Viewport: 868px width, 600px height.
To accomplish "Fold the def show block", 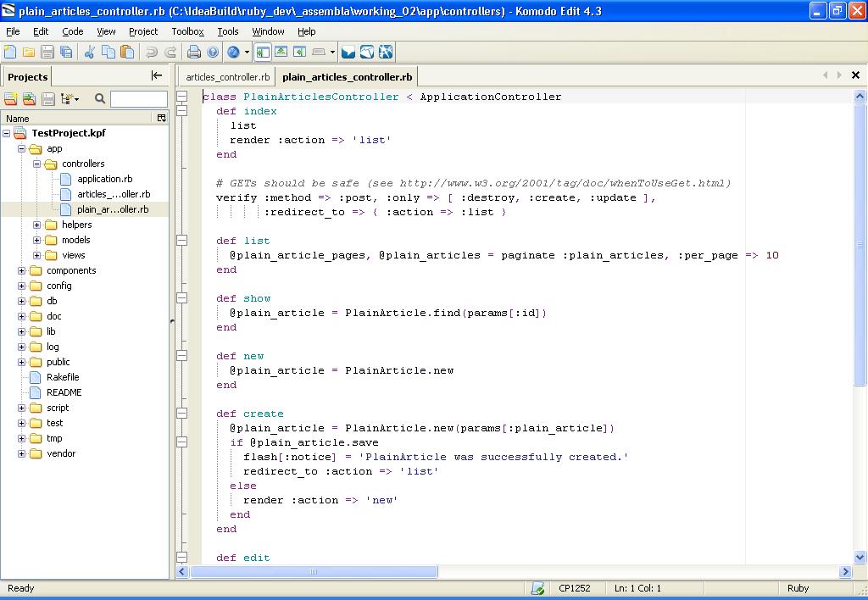I will tap(181, 297).
